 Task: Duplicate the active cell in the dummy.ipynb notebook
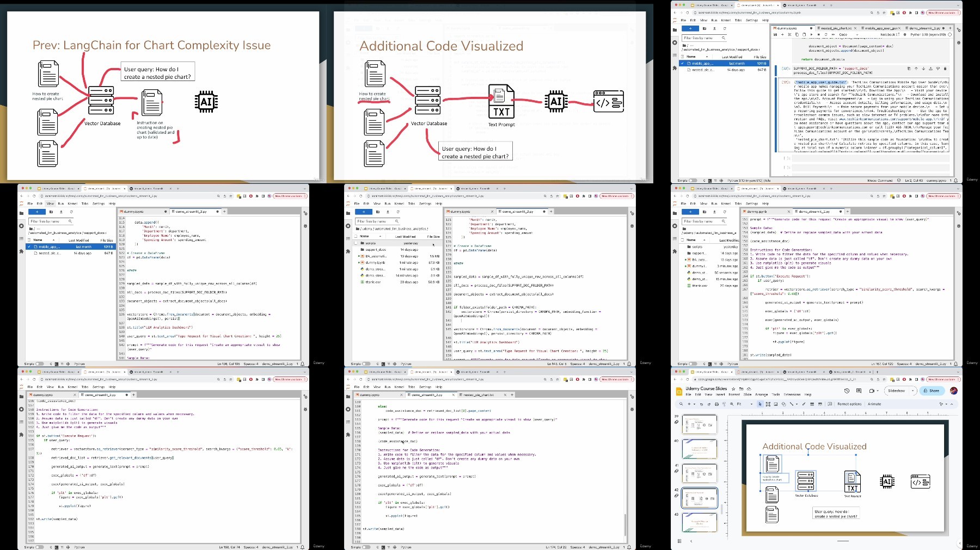click(x=909, y=69)
